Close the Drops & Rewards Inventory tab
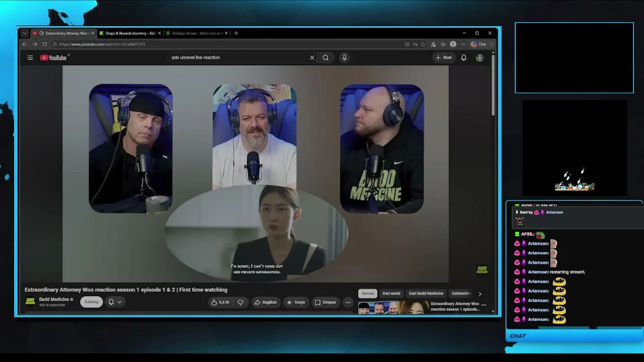This screenshot has width=644, height=362. [159, 33]
